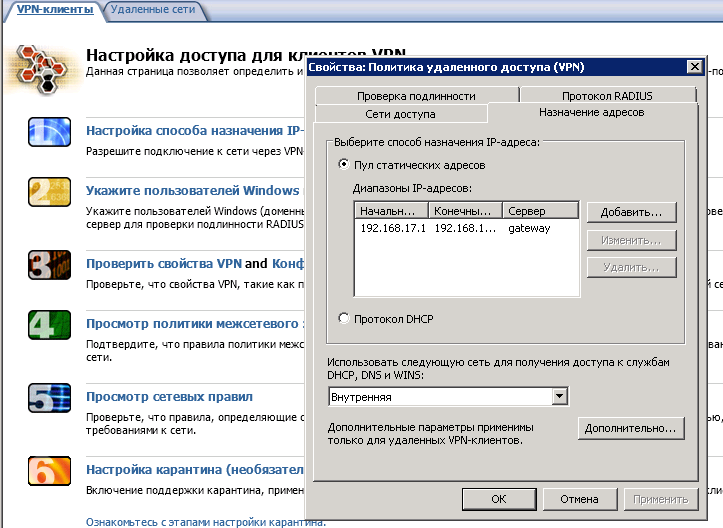Open the quarantine setup steps link at bottom
The image size is (723, 528).
[x=206, y=522]
